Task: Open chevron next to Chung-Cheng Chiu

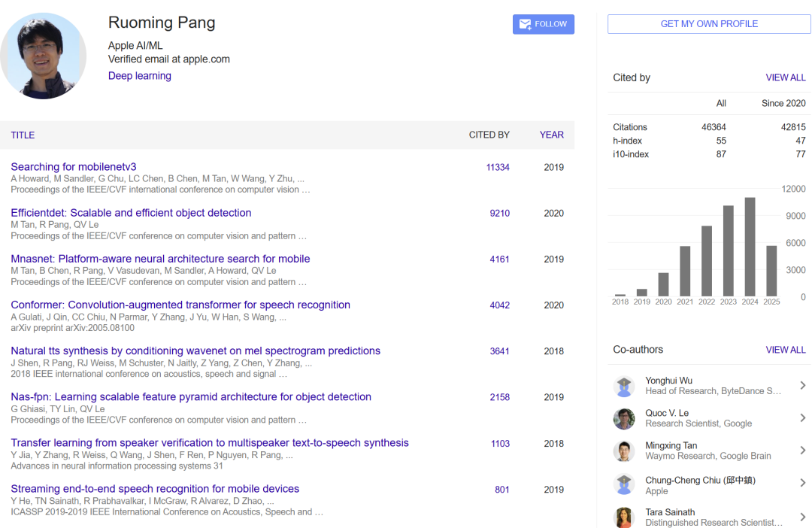Action: (x=802, y=484)
